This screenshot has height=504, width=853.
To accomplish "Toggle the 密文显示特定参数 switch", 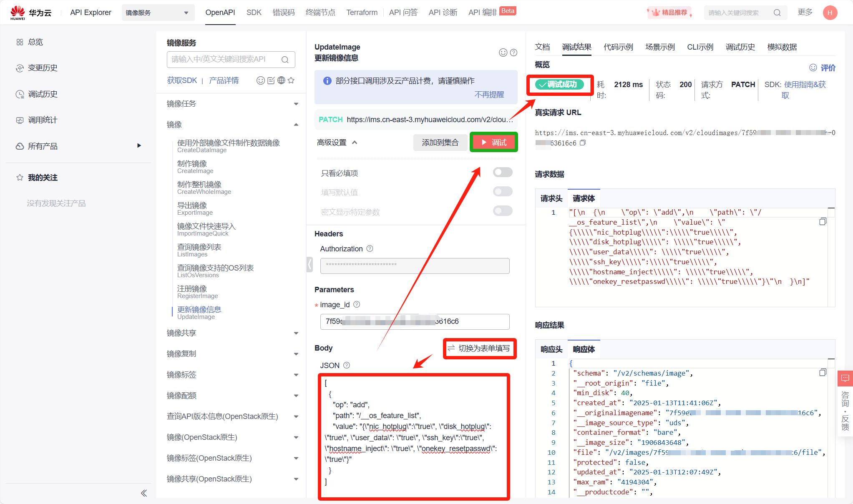I will [502, 211].
